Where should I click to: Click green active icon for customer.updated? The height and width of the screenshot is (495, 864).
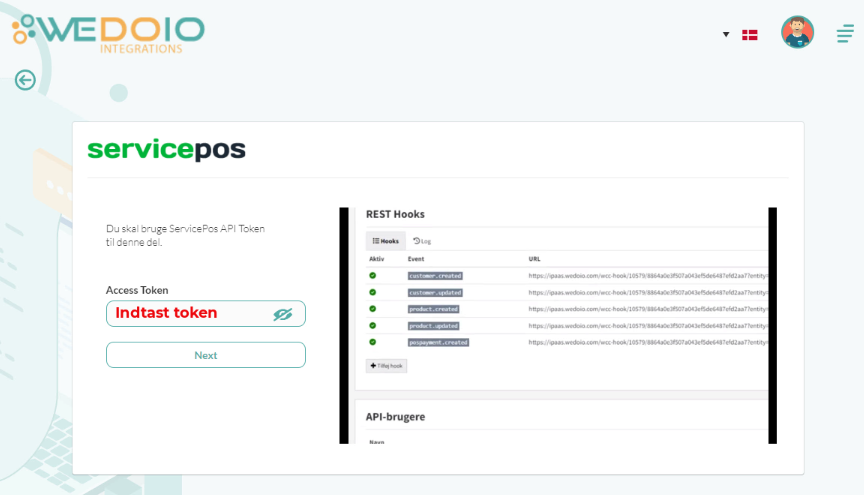(x=372, y=292)
